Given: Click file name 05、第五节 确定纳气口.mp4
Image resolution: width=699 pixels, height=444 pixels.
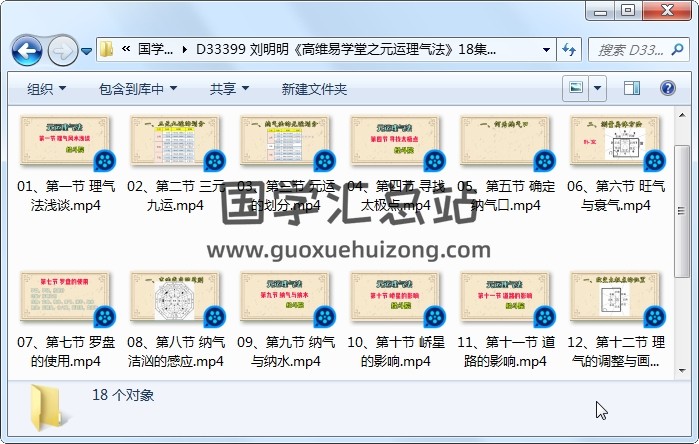Looking at the screenshot, I should pos(506,195).
